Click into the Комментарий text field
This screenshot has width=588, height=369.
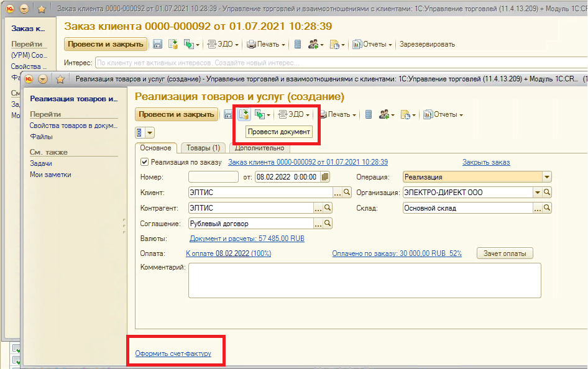(x=364, y=280)
